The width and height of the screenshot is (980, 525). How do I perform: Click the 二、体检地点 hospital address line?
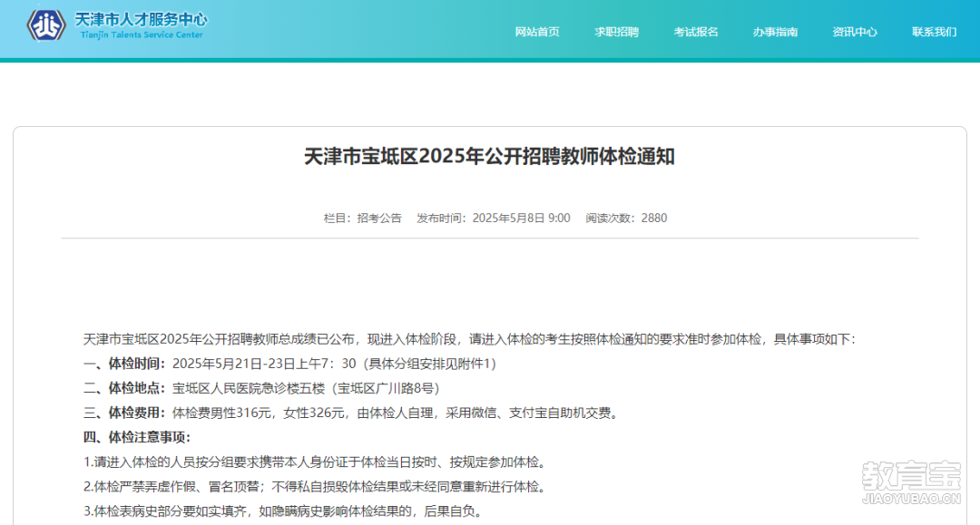(262, 388)
